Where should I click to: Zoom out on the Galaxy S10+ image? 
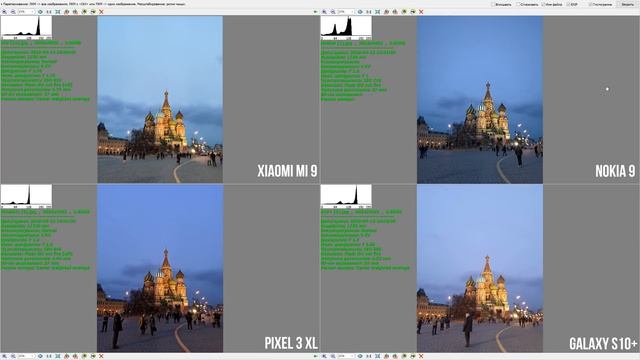(x=333, y=356)
